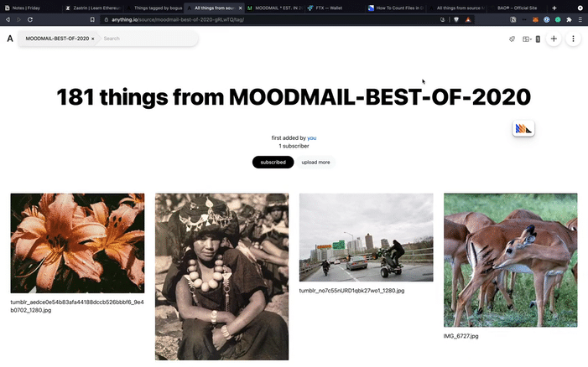The height and width of the screenshot is (367, 588).
Task: Open the 'you' profile link
Action: point(312,137)
